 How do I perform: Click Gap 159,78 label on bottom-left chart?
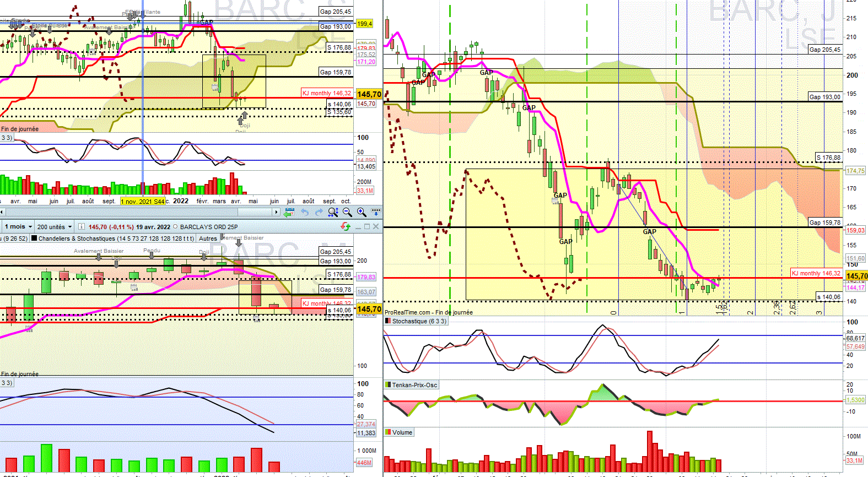coord(336,290)
